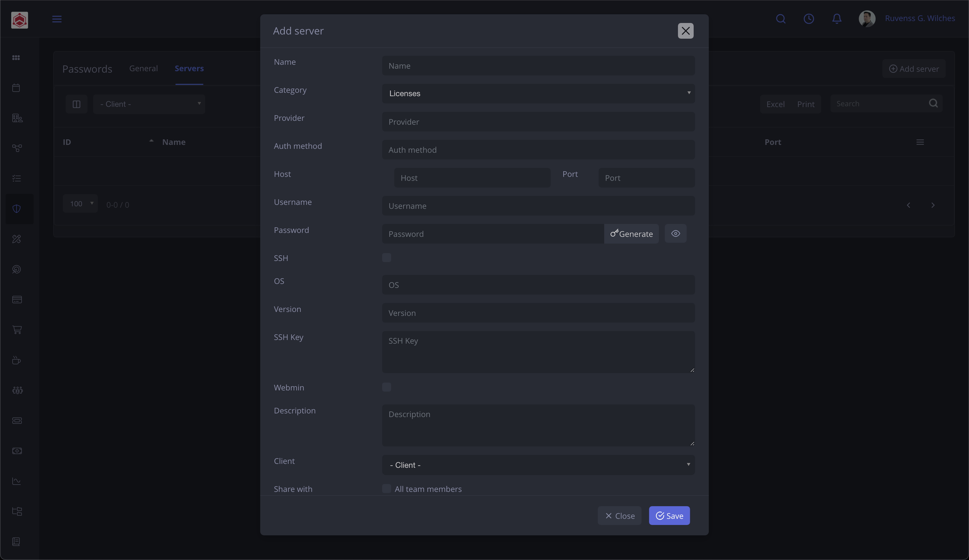Focus the OS input field
Screen dimensions: 969x560
point(538,285)
